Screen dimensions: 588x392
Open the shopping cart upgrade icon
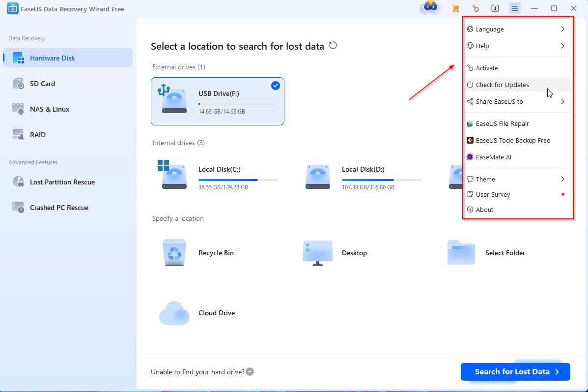tap(456, 8)
